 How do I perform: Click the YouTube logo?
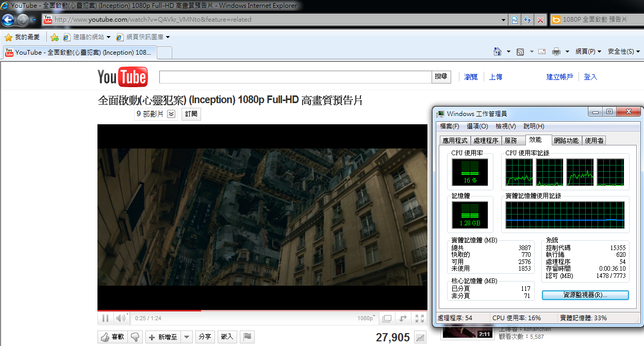123,77
